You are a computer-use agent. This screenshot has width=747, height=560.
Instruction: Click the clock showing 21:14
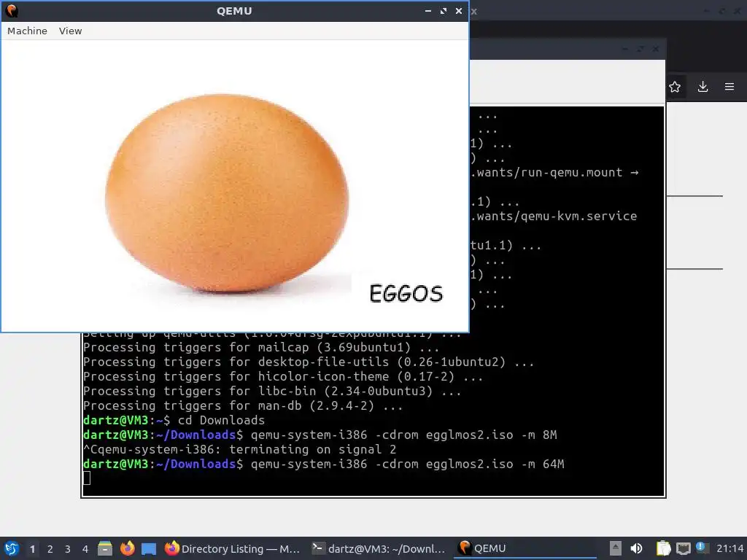pyautogui.click(x=729, y=548)
